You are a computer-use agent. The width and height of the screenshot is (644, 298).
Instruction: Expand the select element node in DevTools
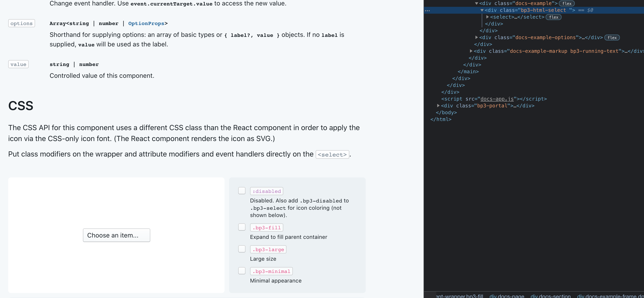(x=487, y=17)
